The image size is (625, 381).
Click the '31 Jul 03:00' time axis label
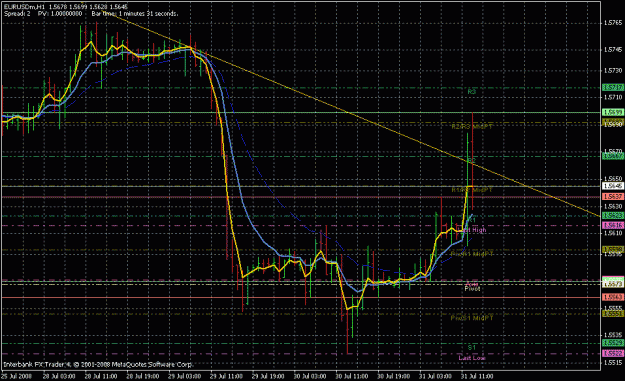(x=435, y=376)
